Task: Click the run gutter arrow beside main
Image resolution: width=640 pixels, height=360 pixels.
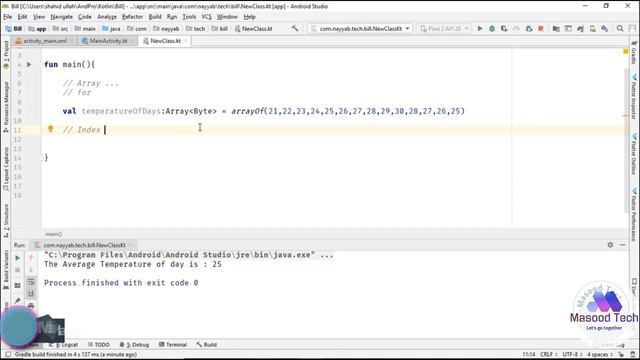Action: 29,64
